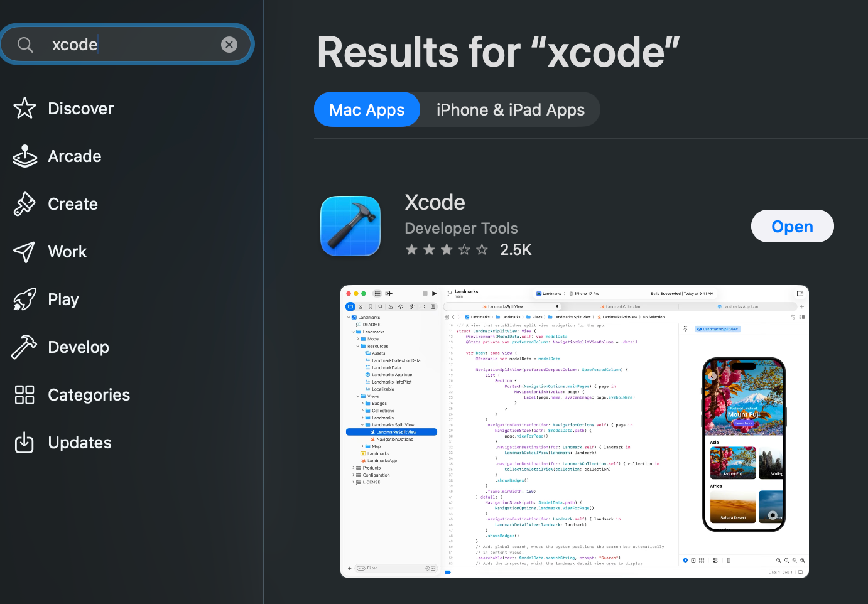Open the Updates section
Viewport: 868px width, 604px height.
click(x=80, y=443)
